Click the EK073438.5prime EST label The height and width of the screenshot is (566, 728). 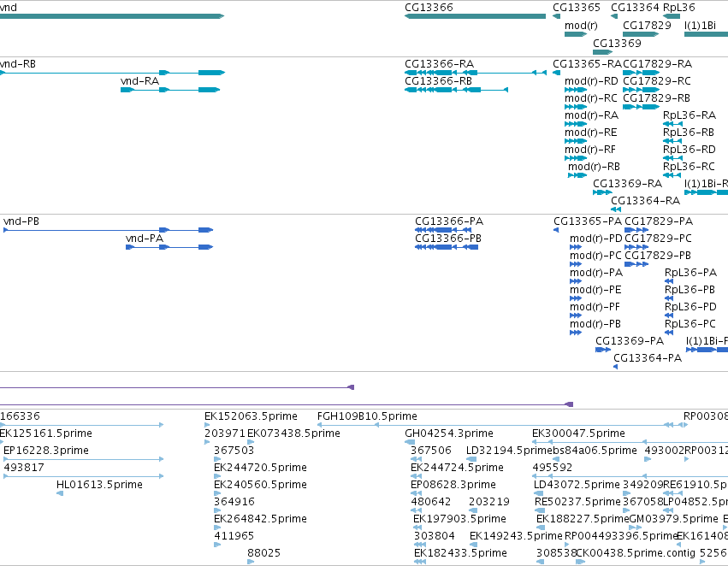point(293,433)
